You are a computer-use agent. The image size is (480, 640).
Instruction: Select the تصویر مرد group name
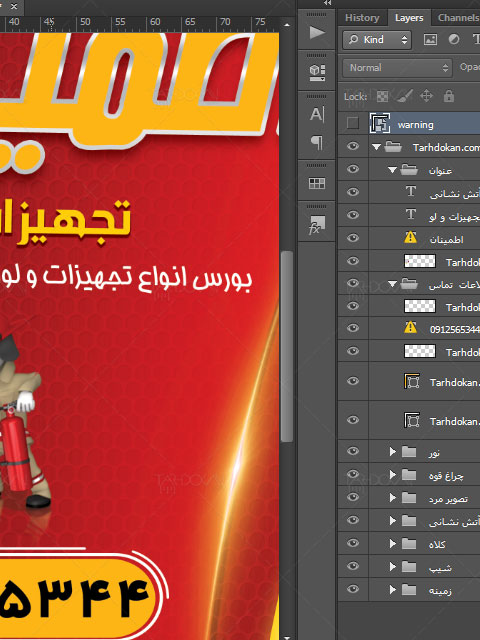click(448, 499)
